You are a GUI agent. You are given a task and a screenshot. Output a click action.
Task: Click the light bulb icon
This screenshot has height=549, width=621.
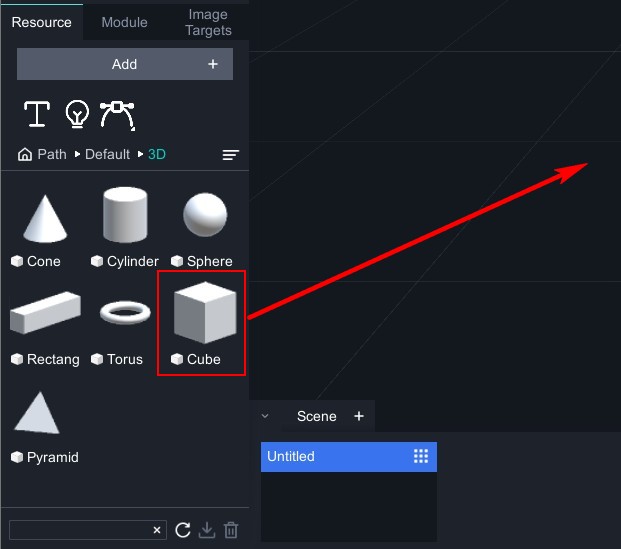pyautogui.click(x=77, y=114)
